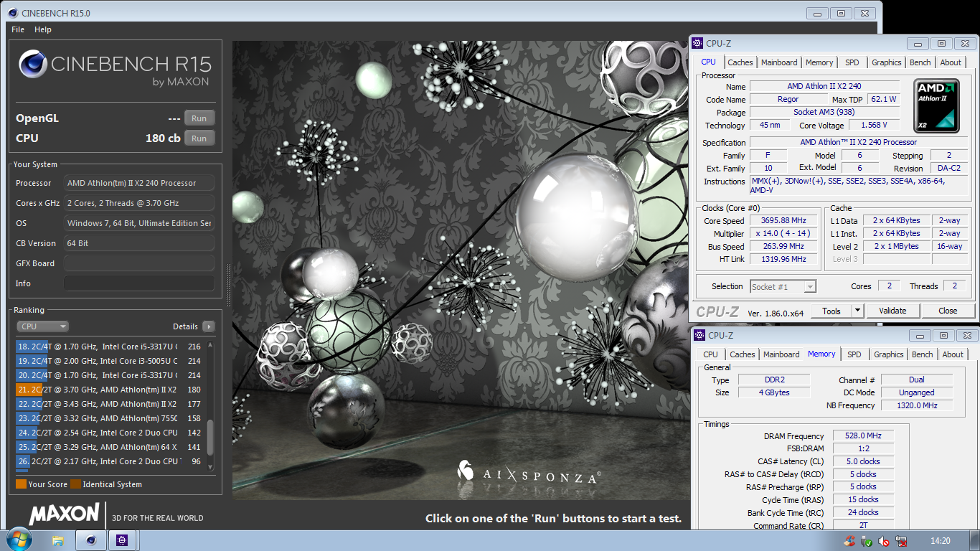Select ranking row 21 scoring 180
The width and height of the screenshot is (980, 551).
pos(110,390)
